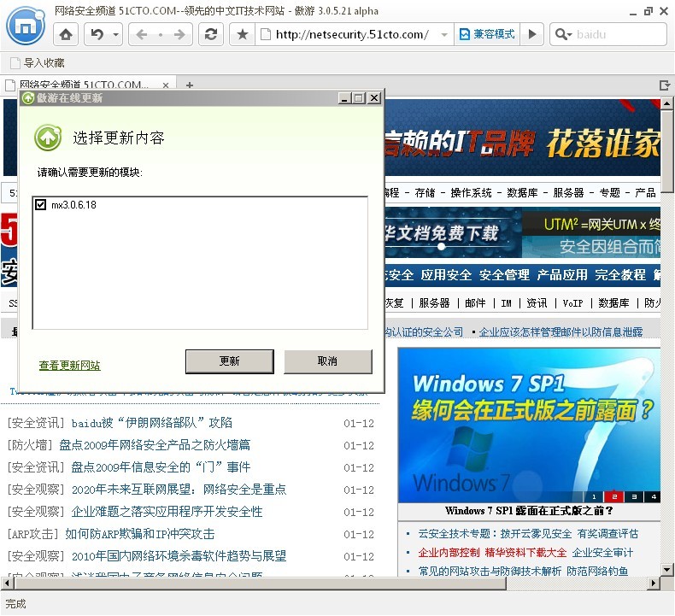The width and height of the screenshot is (675, 616).
Task: Close the 51CTO.COM browser tab
Action: [x=166, y=85]
